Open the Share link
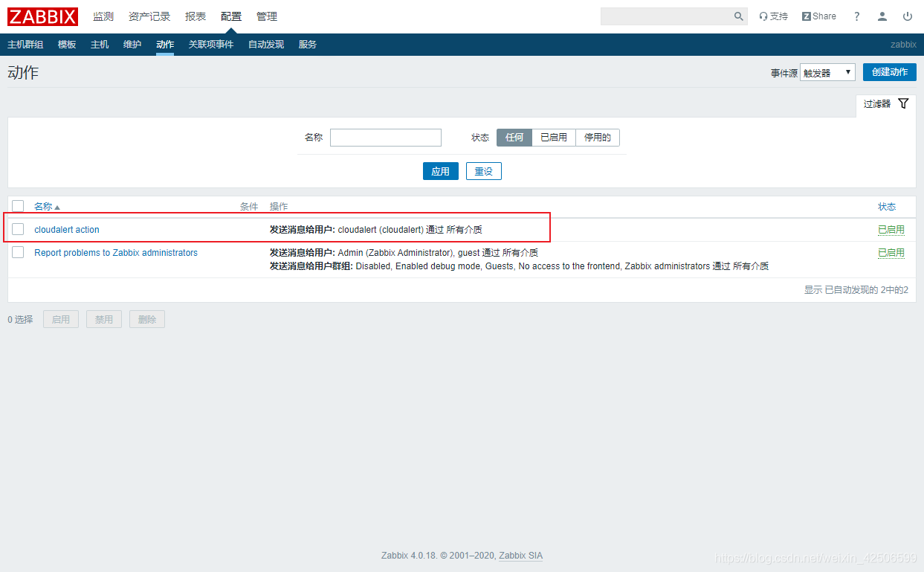This screenshot has height=572, width=924. click(x=819, y=16)
